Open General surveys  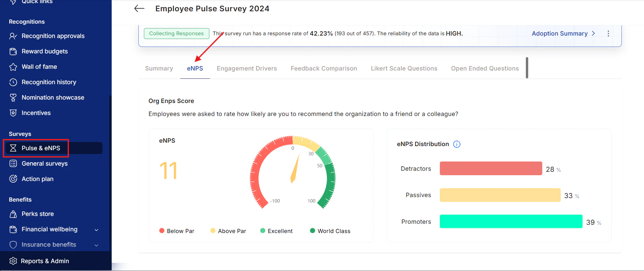(45, 164)
